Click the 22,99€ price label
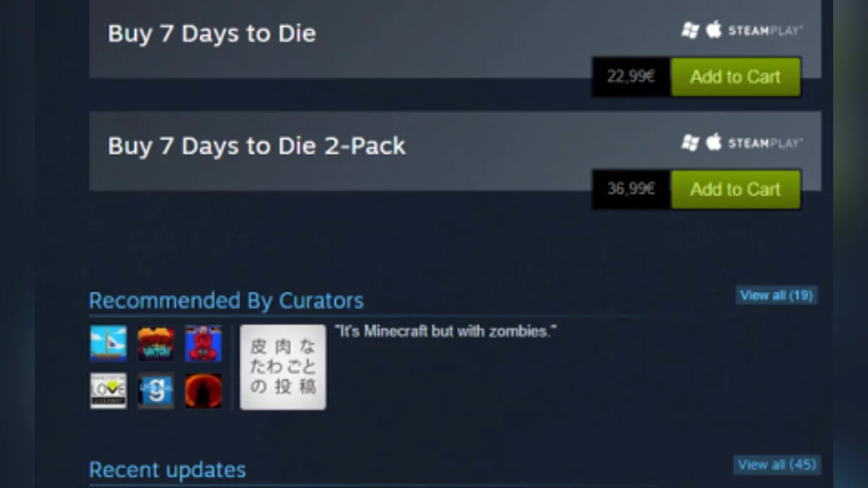The height and width of the screenshot is (488, 868). [631, 77]
